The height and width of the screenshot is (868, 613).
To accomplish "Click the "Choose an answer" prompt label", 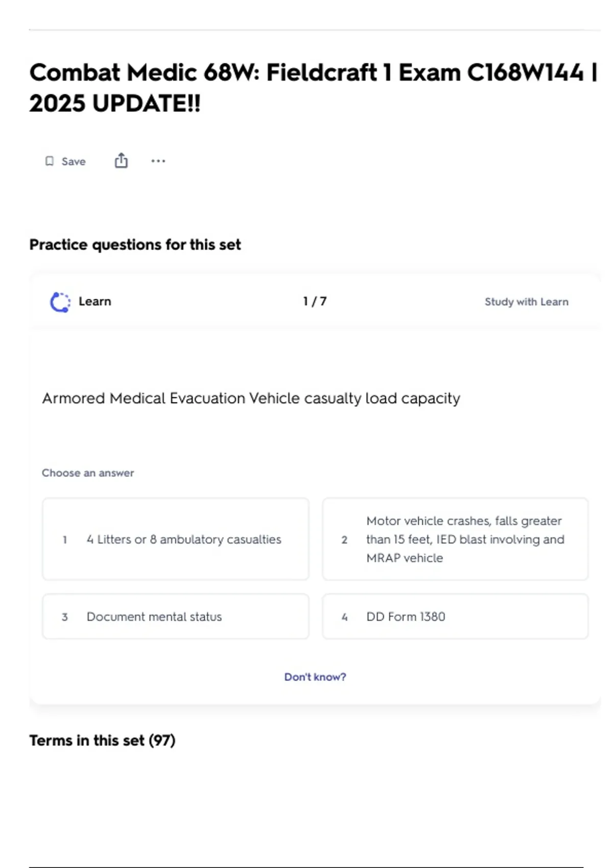I will pyautogui.click(x=88, y=473).
